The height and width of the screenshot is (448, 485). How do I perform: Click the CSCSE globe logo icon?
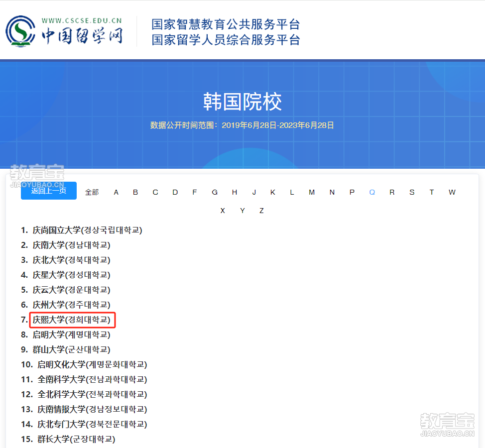click(x=20, y=31)
